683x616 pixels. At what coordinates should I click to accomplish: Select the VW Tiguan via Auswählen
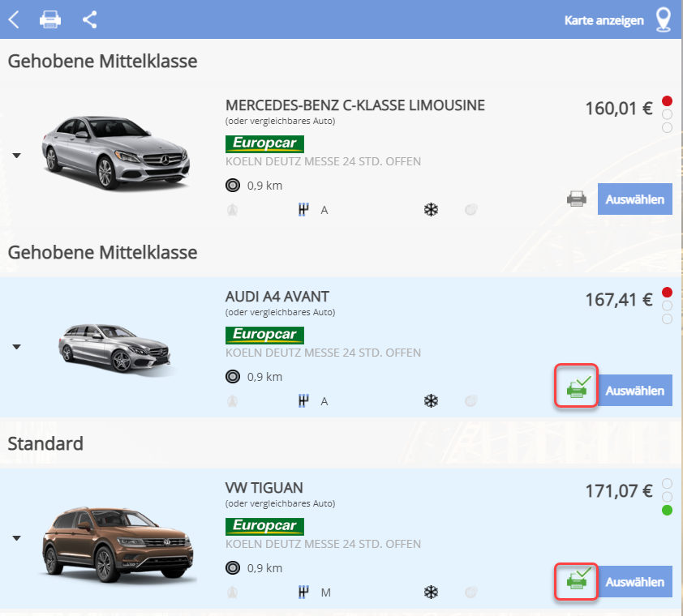[634, 582]
